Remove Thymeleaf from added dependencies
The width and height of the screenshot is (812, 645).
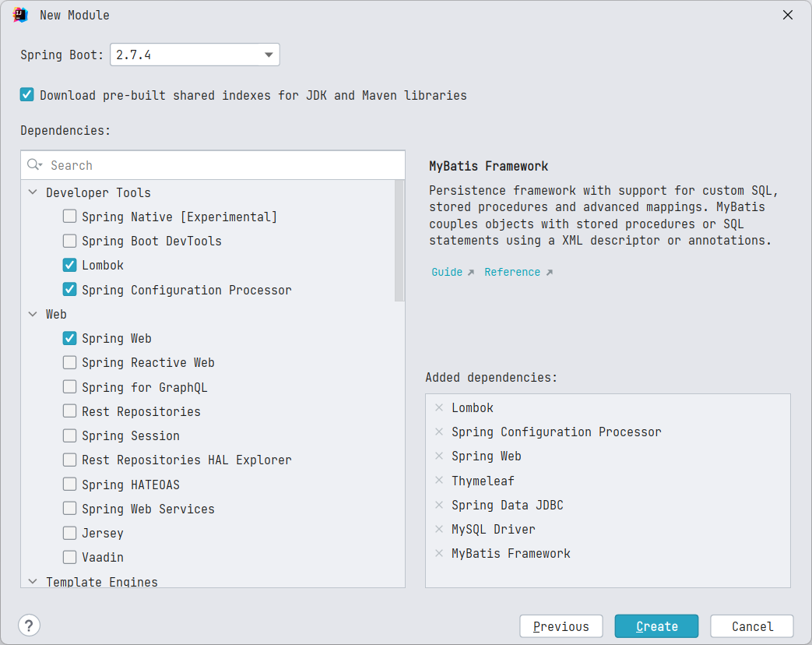439,481
